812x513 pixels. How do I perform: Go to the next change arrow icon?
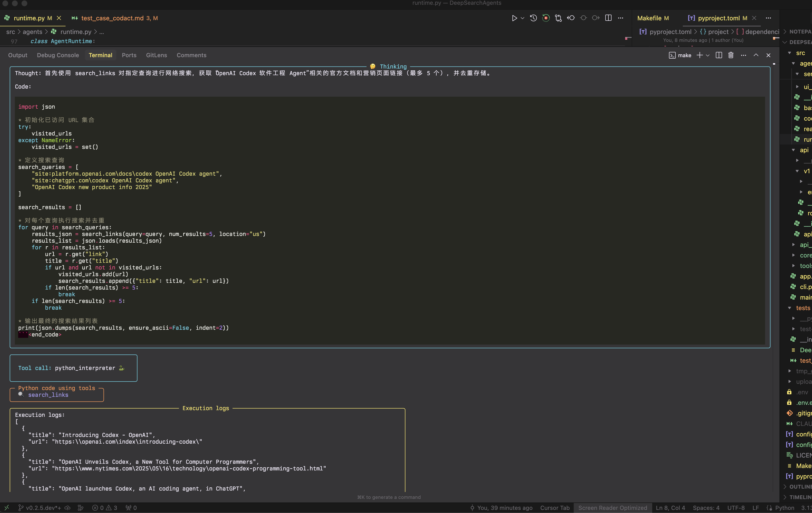point(596,18)
